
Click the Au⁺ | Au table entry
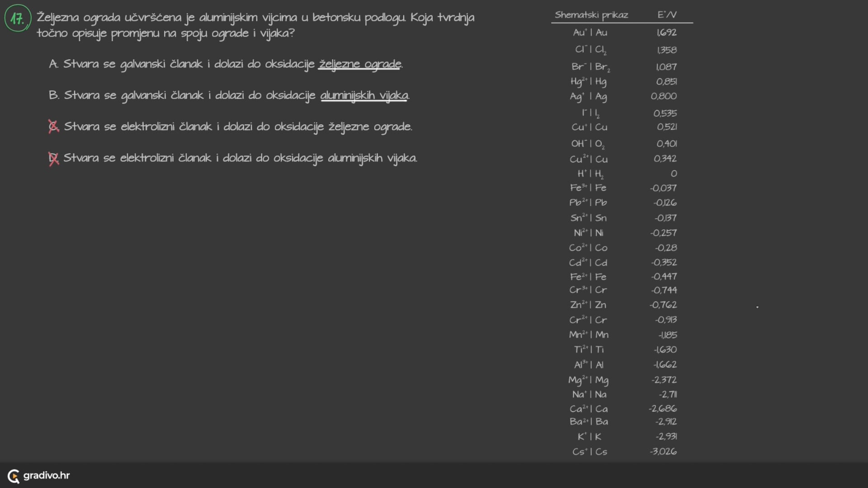pos(590,33)
